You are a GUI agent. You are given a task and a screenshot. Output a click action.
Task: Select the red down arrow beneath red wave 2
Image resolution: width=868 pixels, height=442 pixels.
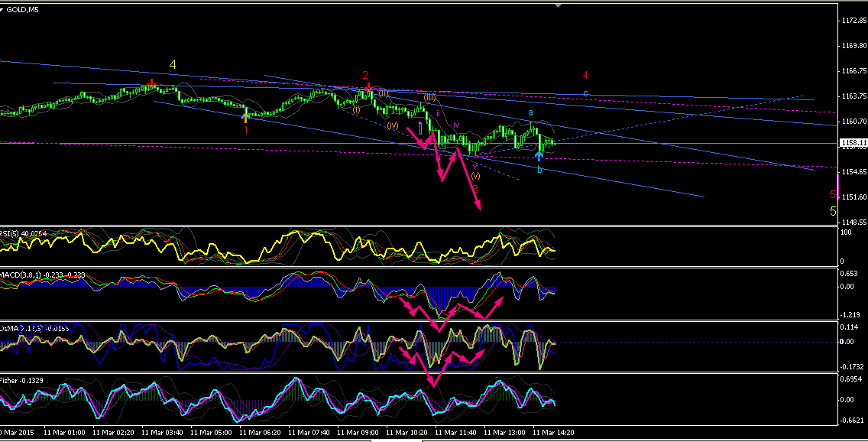[x=368, y=86]
